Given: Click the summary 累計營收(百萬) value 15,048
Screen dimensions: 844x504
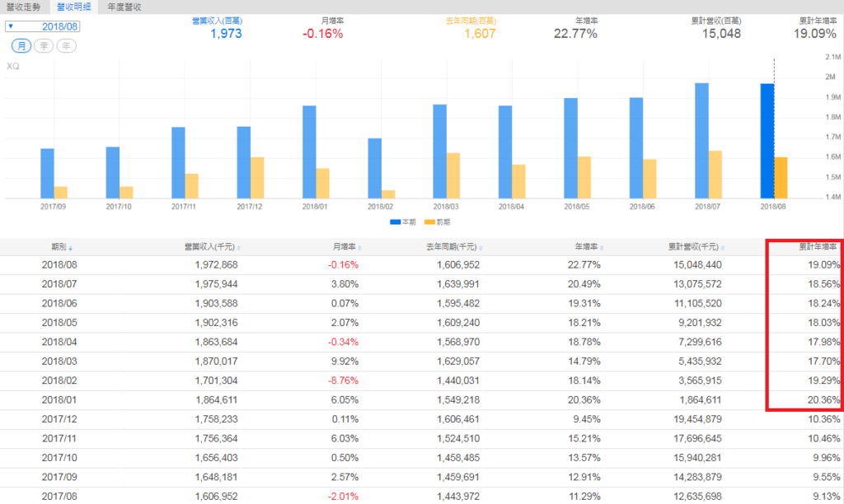Looking at the screenshot, I should 721,34.
